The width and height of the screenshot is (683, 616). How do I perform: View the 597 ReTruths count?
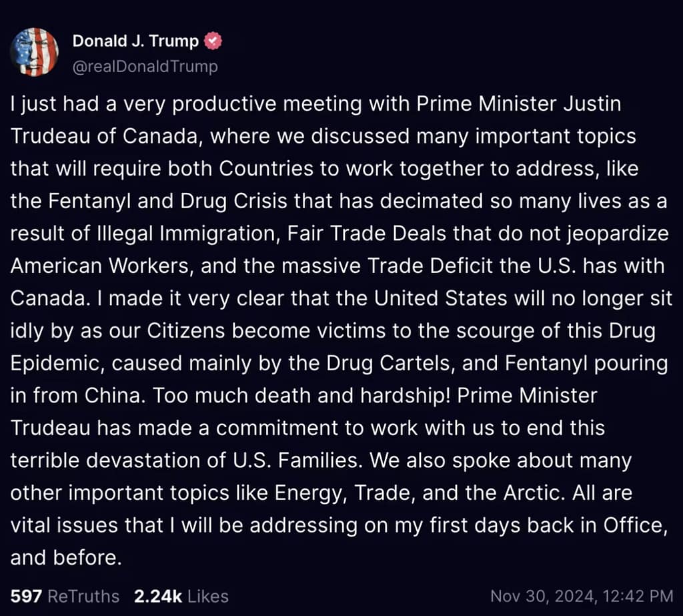26,596
